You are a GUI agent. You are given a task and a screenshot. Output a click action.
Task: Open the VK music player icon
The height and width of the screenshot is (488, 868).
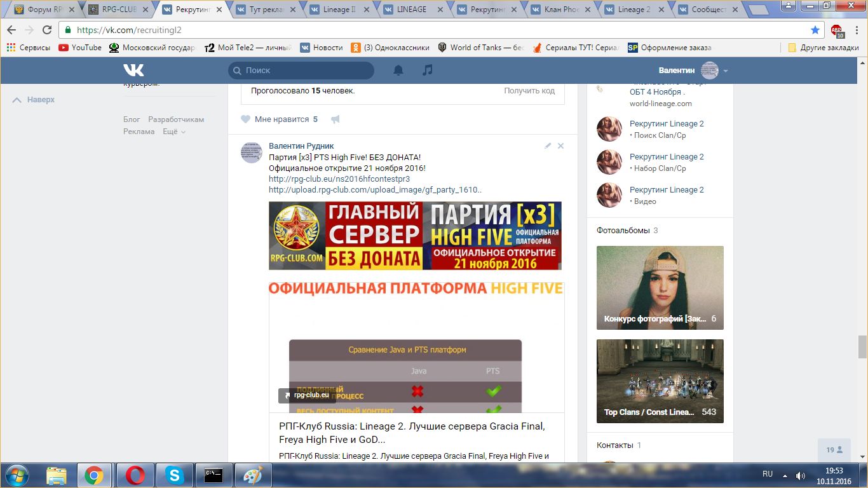point(428,70)
